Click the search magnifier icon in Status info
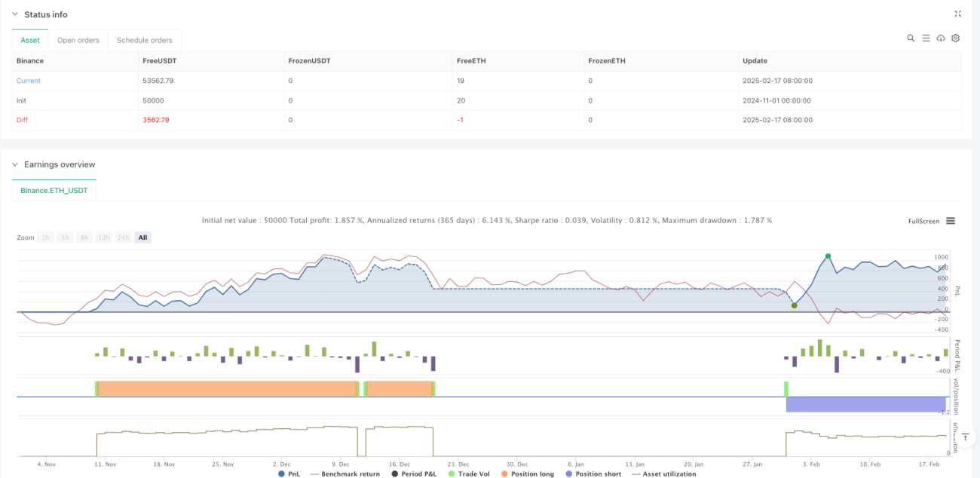This screenshot has height=478, width=980. [x=911, y=38]
